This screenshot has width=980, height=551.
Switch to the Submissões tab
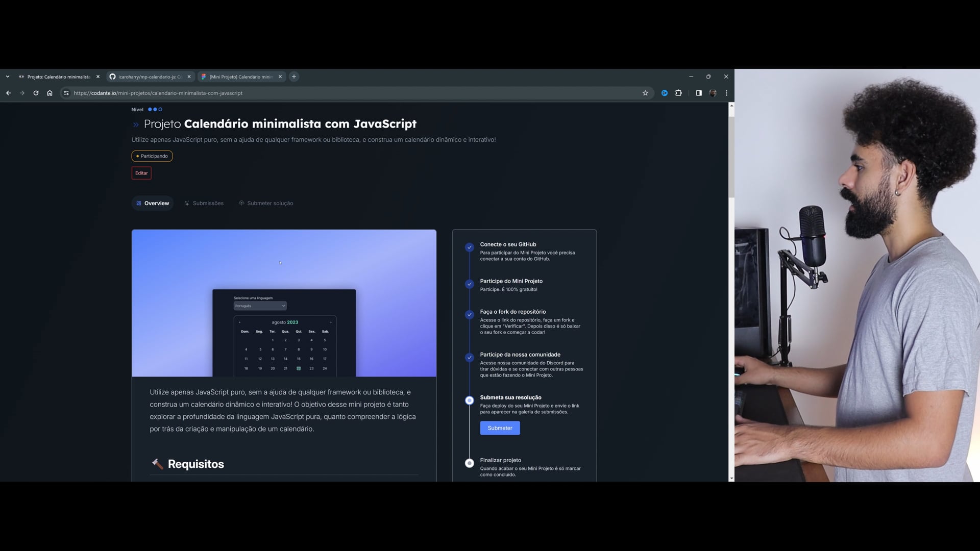coord(204,203)
